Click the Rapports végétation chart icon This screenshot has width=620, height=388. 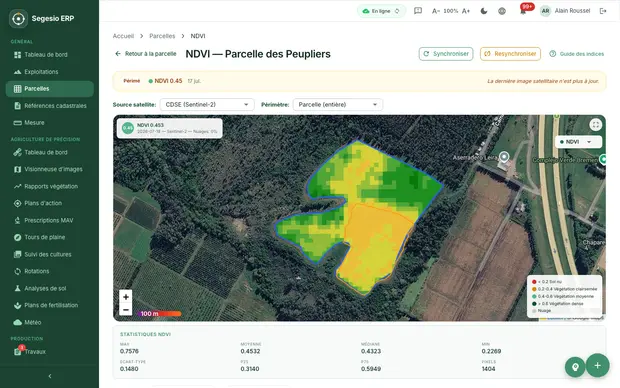coord(17,186)
